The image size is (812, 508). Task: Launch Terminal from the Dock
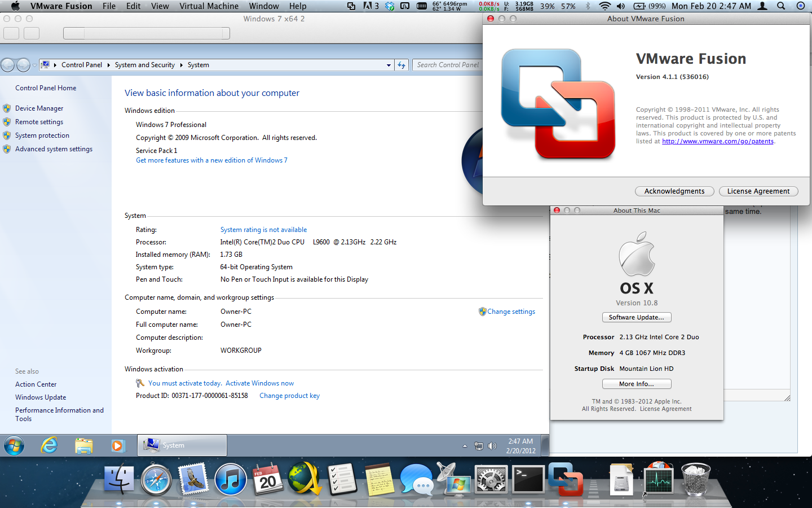[x=528, y=480]
